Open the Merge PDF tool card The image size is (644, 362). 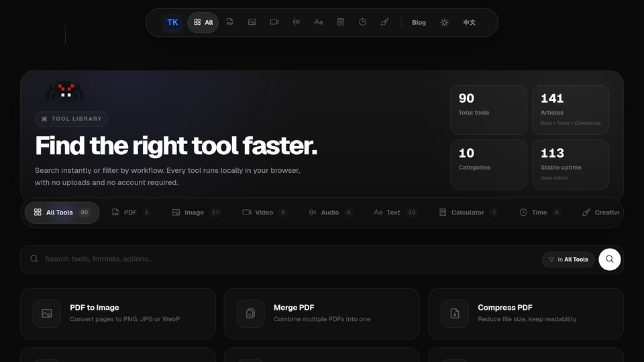point(321,314)
